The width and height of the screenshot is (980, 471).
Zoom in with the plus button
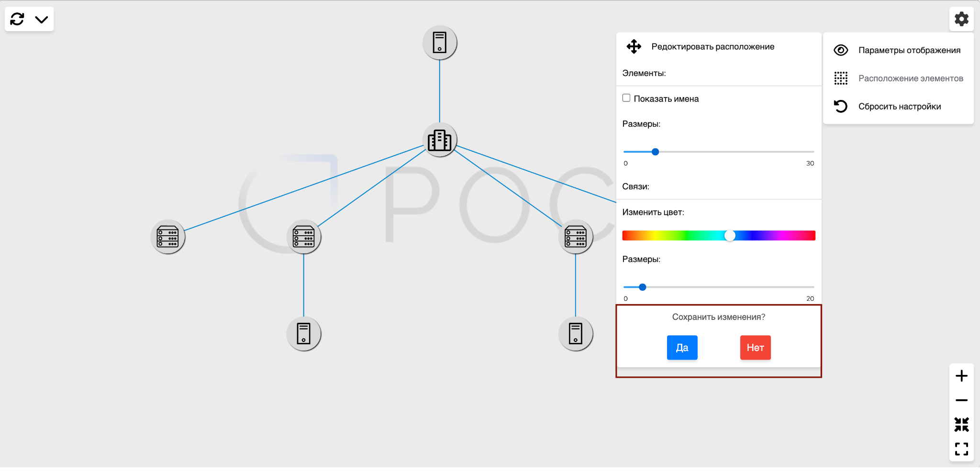click(x=961, y=376)
